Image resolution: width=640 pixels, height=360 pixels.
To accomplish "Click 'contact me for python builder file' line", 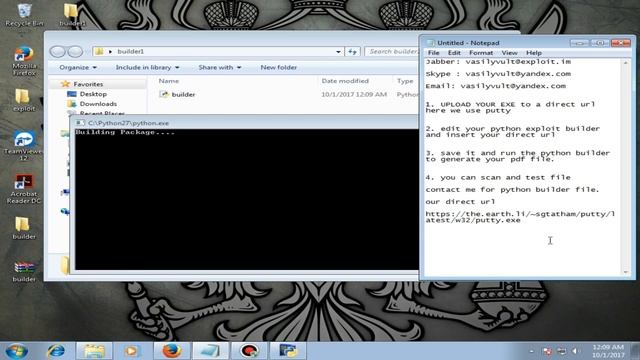I will tap(512, 190).
